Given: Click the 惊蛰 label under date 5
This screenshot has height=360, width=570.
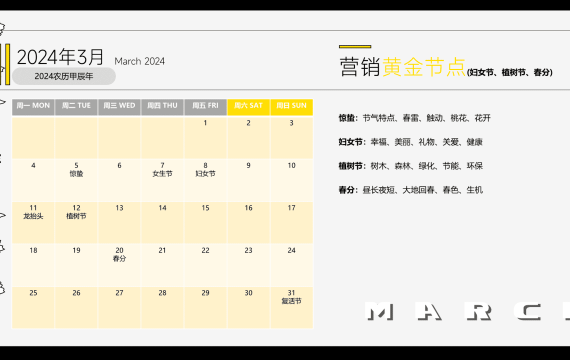Looking at the screenshot, I should pos(76,174).
